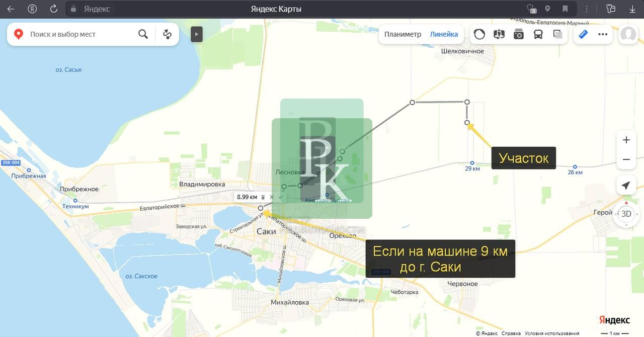Click the оз. Сасык lake label
Screen dimensions: 644x337
(x=69, y=70)
